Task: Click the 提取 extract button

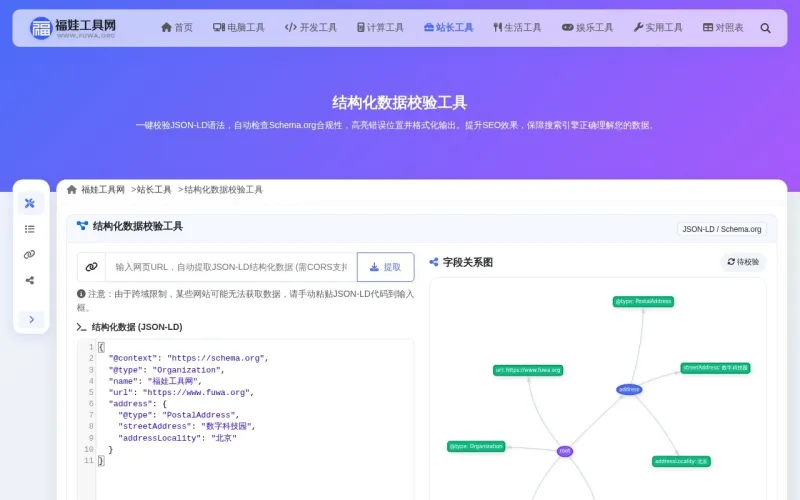Action: click(x=385, y=267)
